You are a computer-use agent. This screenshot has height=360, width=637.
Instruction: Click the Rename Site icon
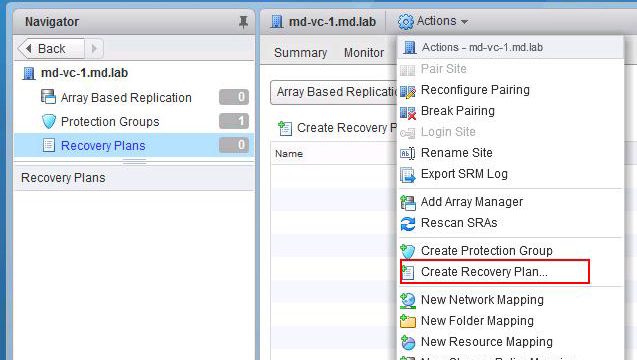click(408, 154)
